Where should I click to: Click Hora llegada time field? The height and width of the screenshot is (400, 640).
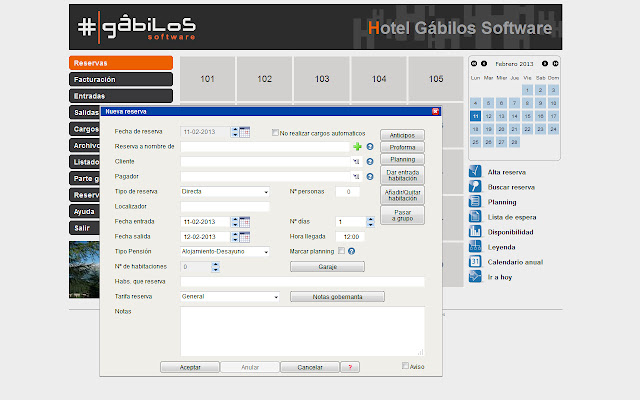click(350, 237)
